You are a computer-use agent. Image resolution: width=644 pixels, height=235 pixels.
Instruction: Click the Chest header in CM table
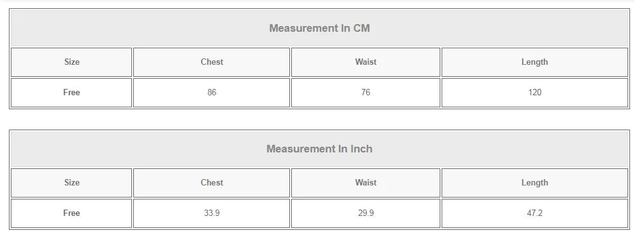click(x=211, y=62)
